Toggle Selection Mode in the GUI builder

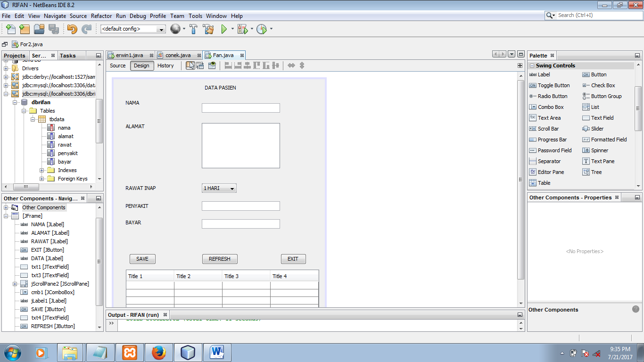[190, 66]
